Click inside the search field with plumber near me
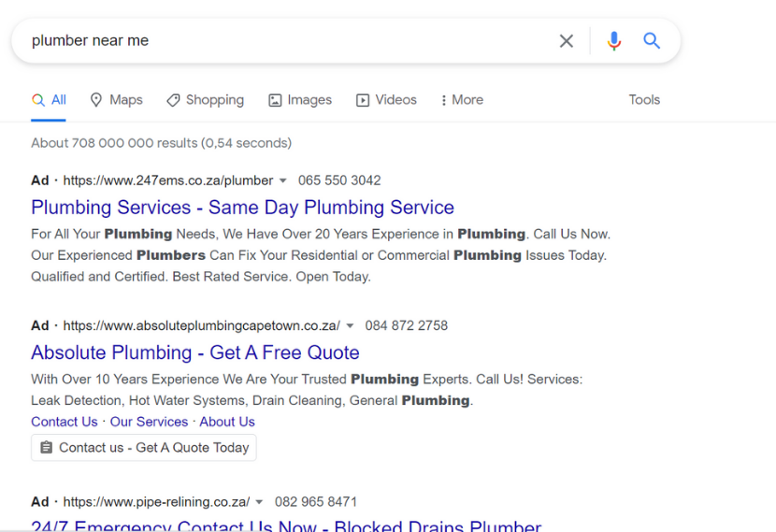Viewport: 776px width, 532px height. tap(292, 40)
